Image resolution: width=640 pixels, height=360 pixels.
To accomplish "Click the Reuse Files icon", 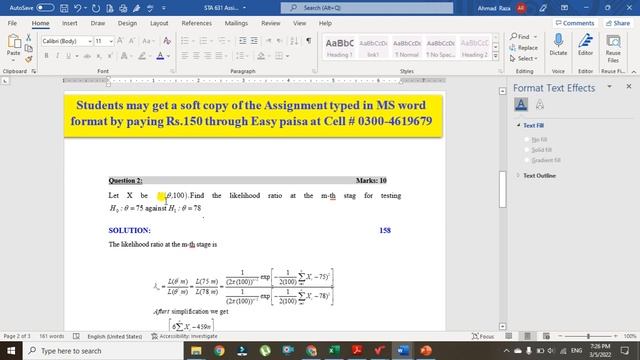I will coord(613,41).
